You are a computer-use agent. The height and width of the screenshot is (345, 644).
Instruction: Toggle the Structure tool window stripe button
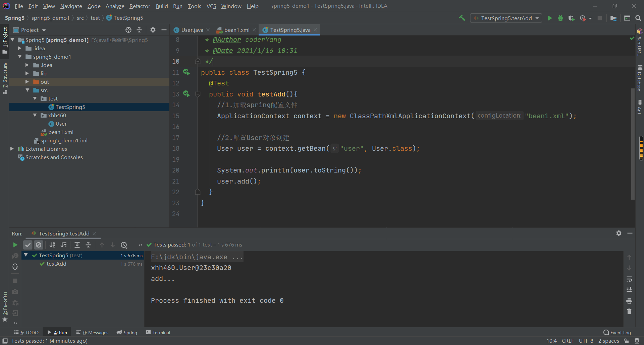(x=5, y=78)
